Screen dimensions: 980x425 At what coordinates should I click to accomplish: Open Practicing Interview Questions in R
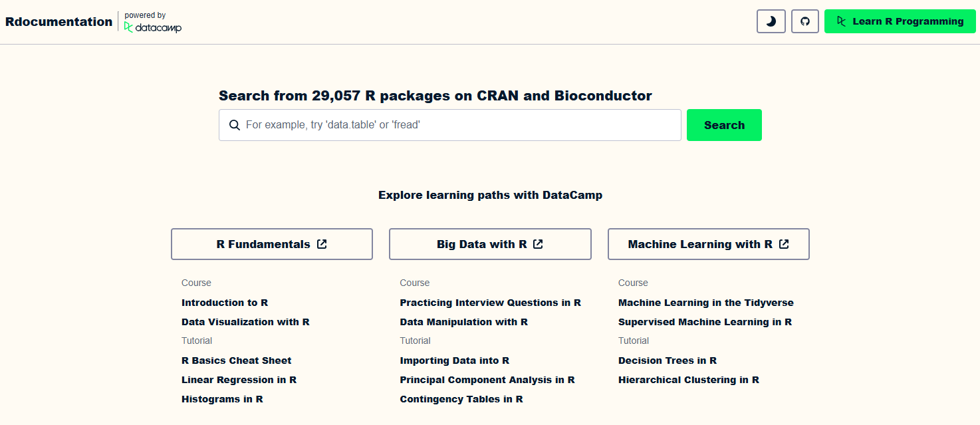[x=490, y=303]
